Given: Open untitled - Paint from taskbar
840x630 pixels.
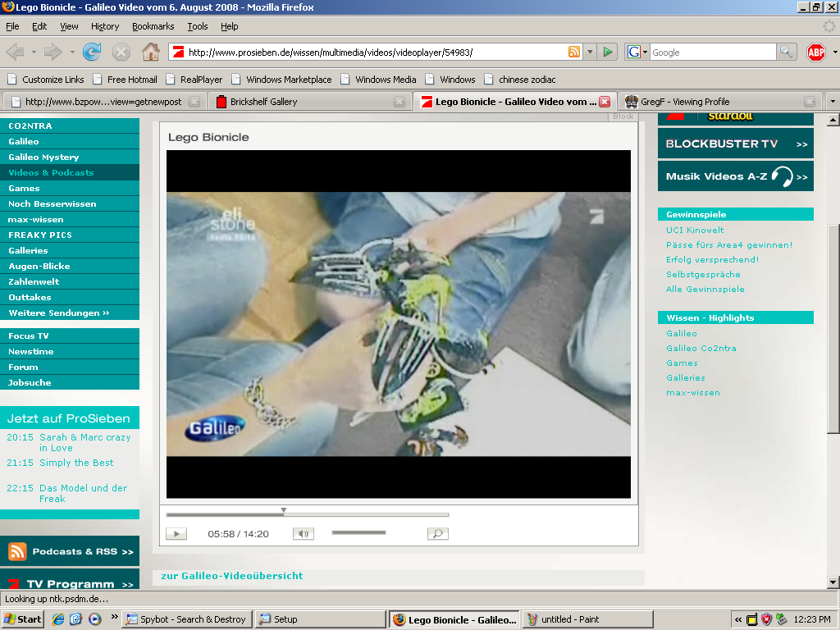Looking at the screenshot, I should (x=587, y=619).
